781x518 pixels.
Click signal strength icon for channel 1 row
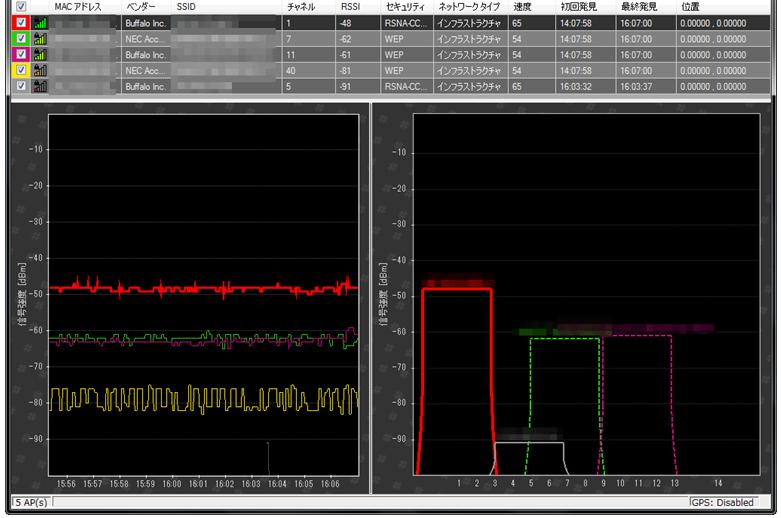pos(40,23)
